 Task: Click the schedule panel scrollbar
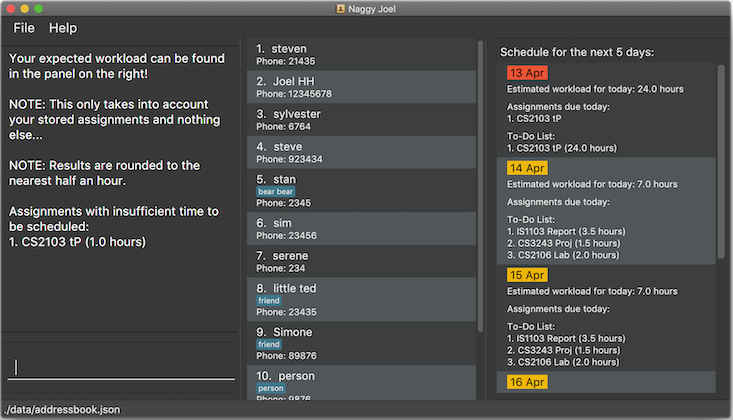click(x=721, y=161)
